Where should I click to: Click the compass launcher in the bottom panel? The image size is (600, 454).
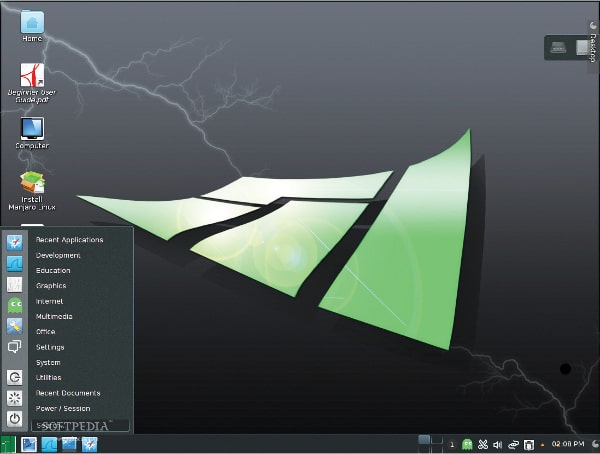coord(90,444)
